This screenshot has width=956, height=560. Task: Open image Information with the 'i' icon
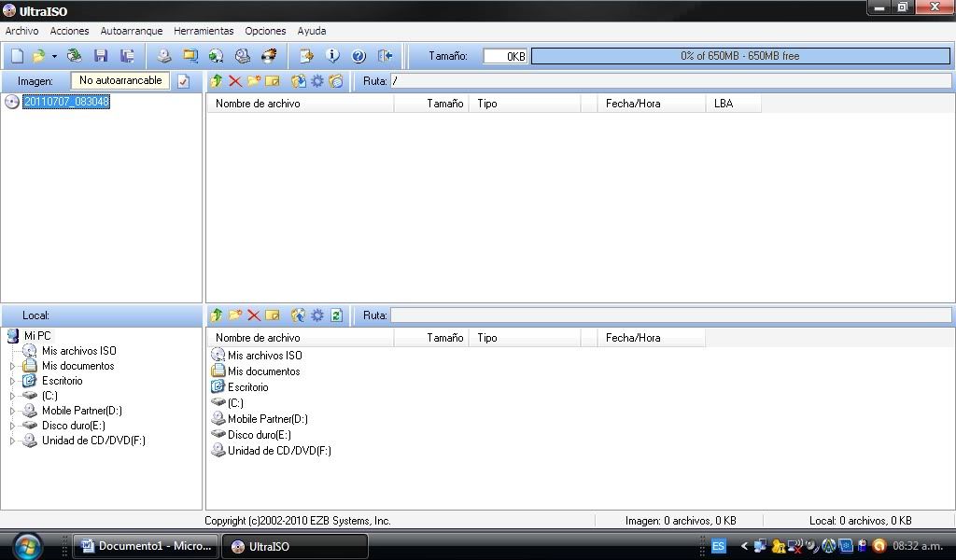tap(332, 56)
